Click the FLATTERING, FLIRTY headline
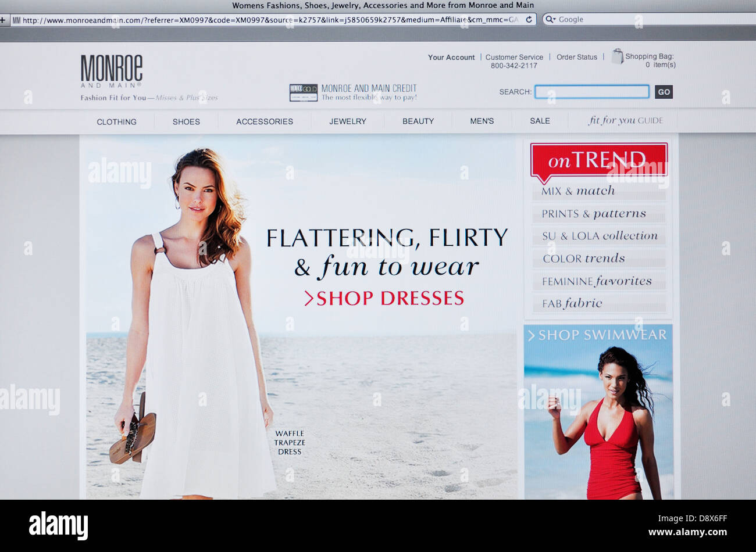The height and width of the screenshot is (552, 756). pyautogui.click(x=387, y=238)
